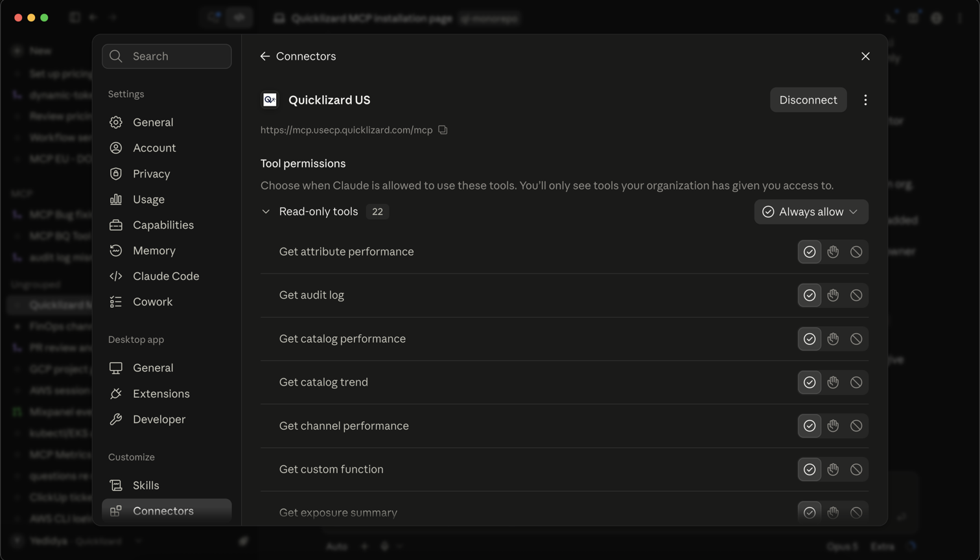Click the briefcase icon next to Capabilities
The image size is (980, 560).
click(x=116, y=225)
